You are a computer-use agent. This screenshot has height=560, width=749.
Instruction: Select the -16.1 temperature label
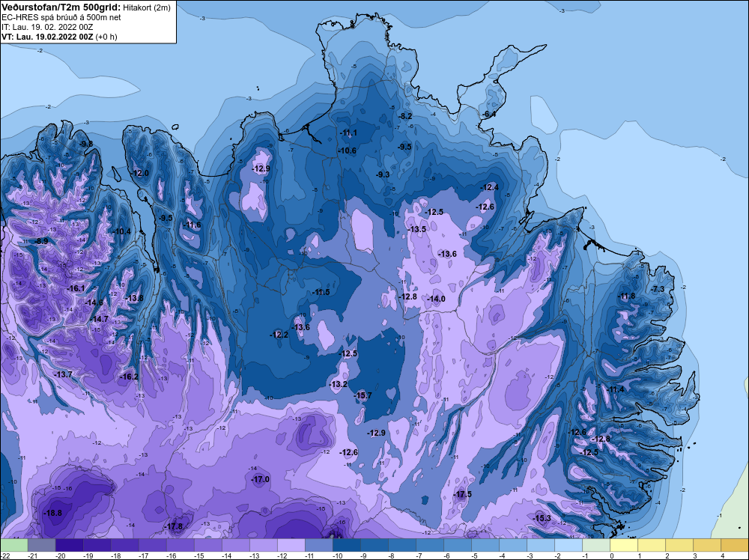[76, 288]
